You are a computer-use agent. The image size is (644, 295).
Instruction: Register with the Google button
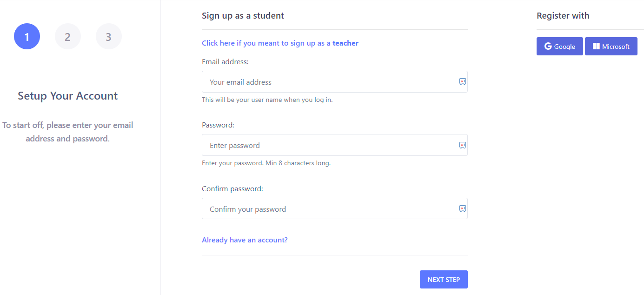560,47
